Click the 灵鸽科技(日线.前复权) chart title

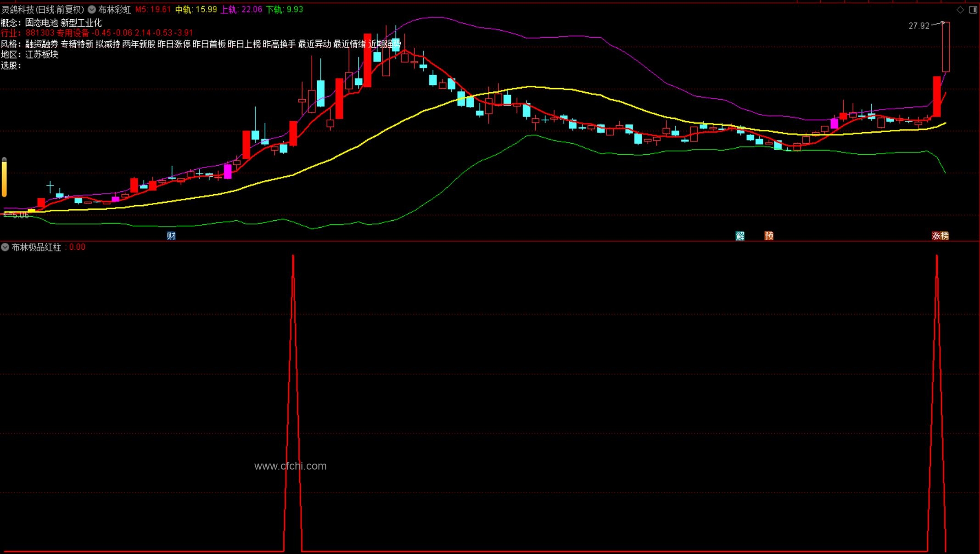(x=43, y=10)
